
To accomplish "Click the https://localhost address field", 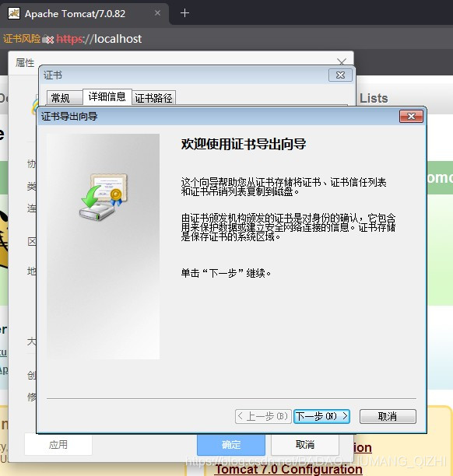I will point(99,39).
